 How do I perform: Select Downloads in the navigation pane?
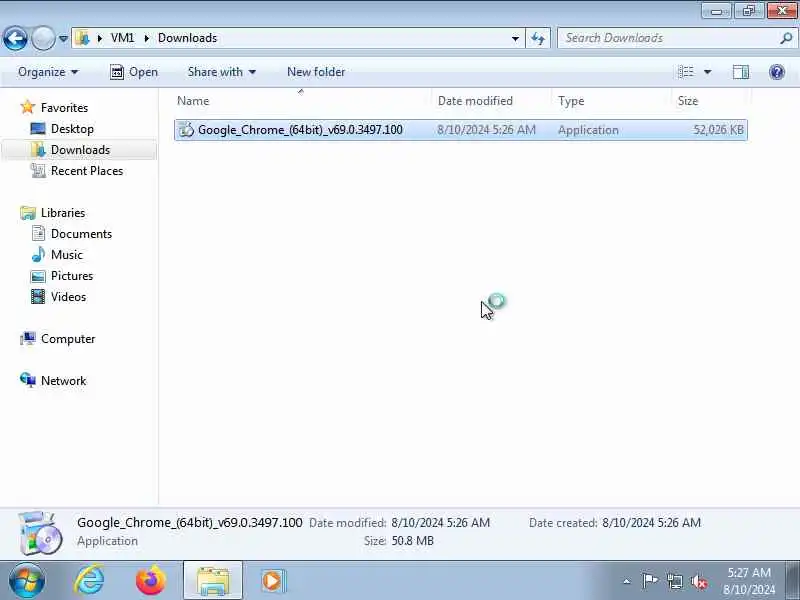pos(80,149)
